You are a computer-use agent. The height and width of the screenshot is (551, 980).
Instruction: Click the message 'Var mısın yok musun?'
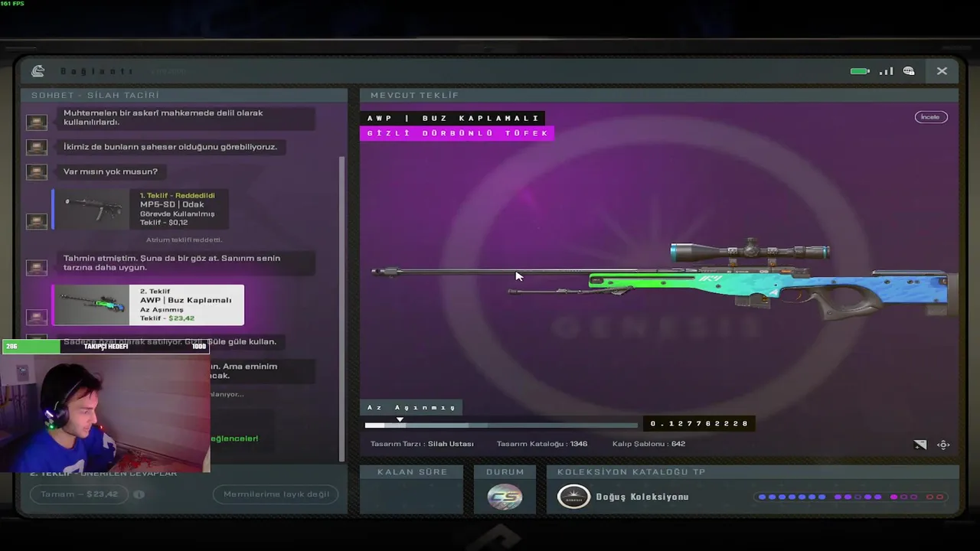click(x=110, y=171)
